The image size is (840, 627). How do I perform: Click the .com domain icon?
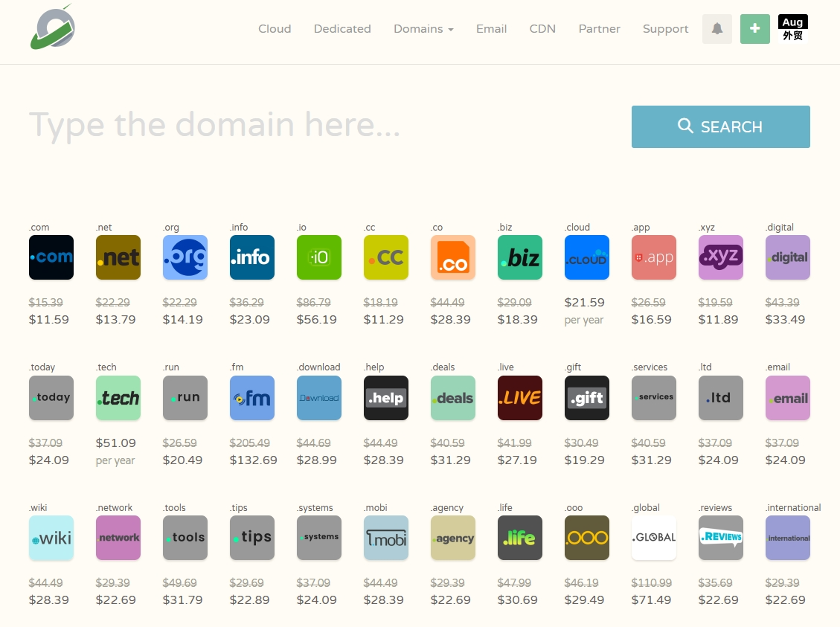click(51, 257)
